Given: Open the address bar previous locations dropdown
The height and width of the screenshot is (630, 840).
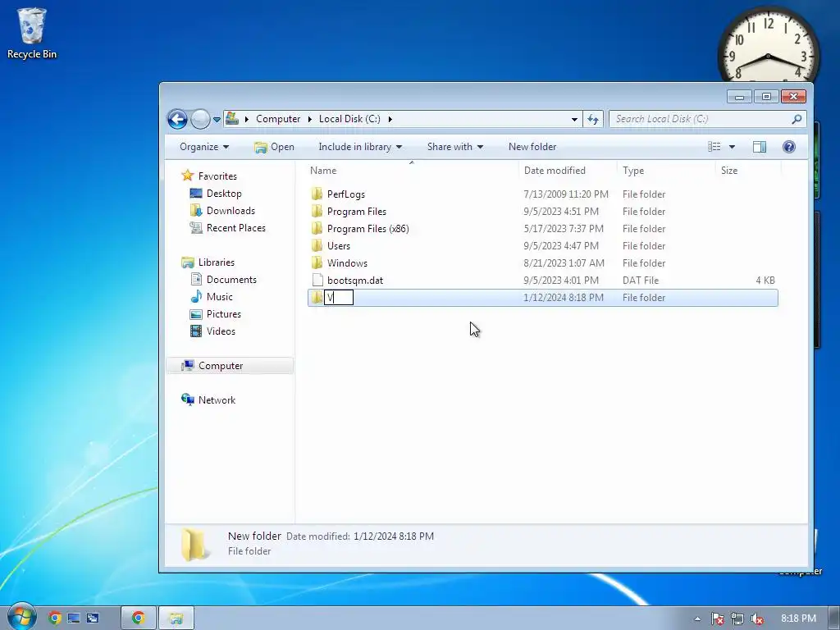Looking at the screenshot, I should (x=574, y=119).
